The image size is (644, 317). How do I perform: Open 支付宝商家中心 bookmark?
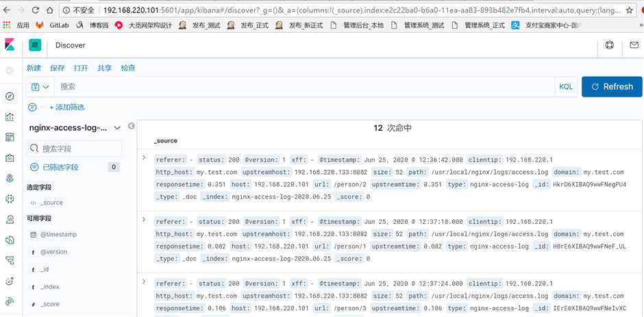pos(546,25)
